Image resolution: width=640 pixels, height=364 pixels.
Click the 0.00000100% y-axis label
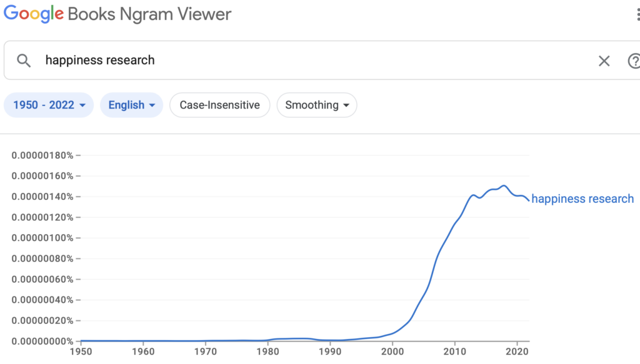(42, 238)
